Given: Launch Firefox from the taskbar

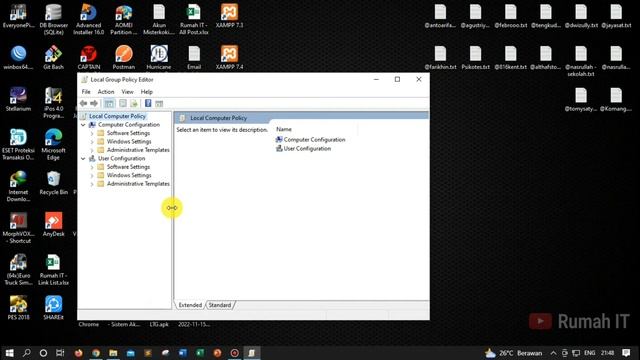Looking at the screenshot, I should (78, 353).
